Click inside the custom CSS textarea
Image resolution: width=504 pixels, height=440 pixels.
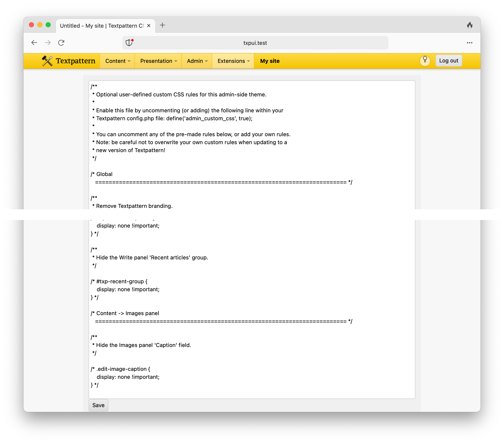tap(252, 270)
